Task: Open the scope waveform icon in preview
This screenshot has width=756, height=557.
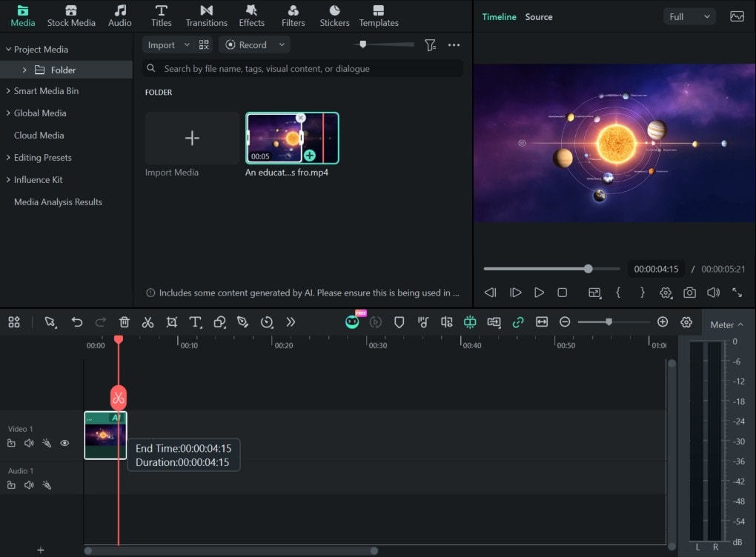Action: [x=737, y=16]
